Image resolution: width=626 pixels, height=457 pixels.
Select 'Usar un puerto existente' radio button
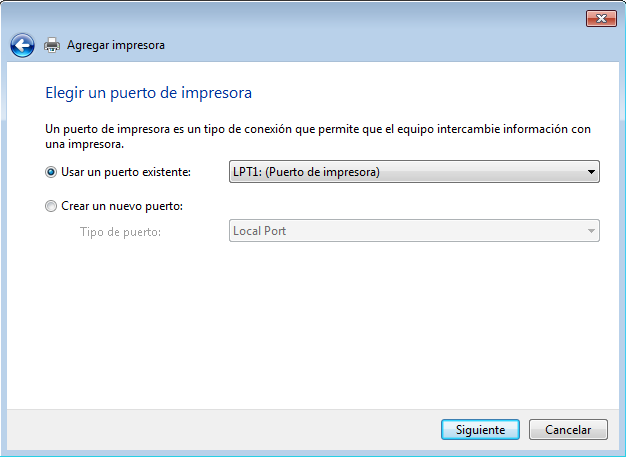[51, 172]
